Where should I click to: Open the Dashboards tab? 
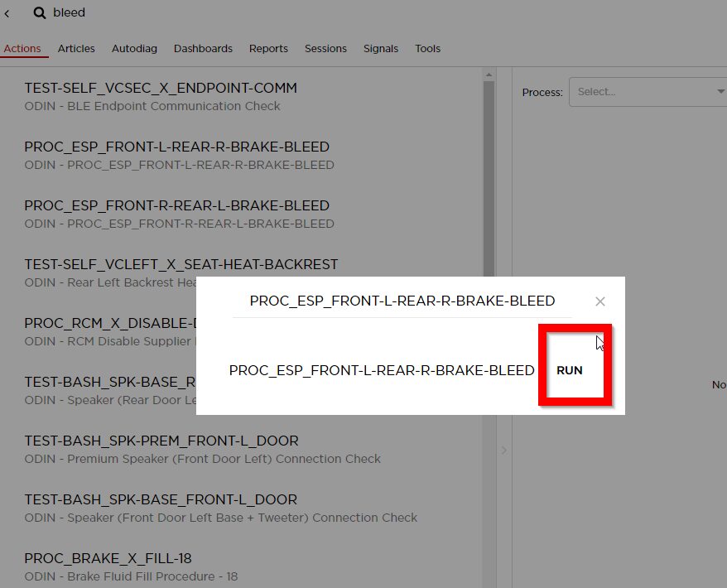(x=203, y=49)
